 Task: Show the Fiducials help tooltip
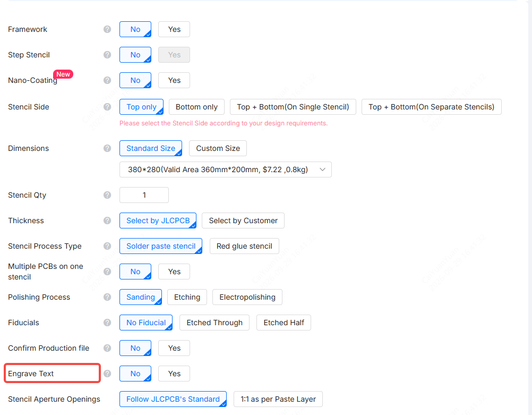tap(107, 323)
